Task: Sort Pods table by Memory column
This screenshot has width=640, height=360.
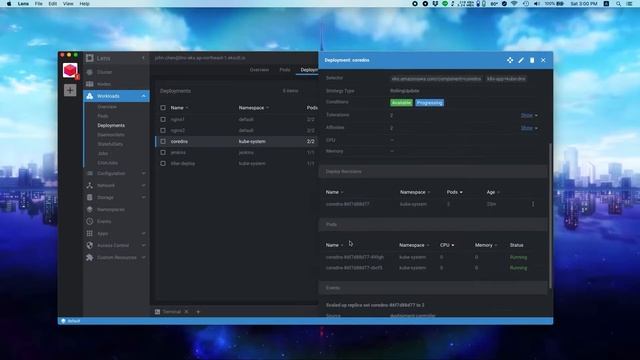Action: 486,245
